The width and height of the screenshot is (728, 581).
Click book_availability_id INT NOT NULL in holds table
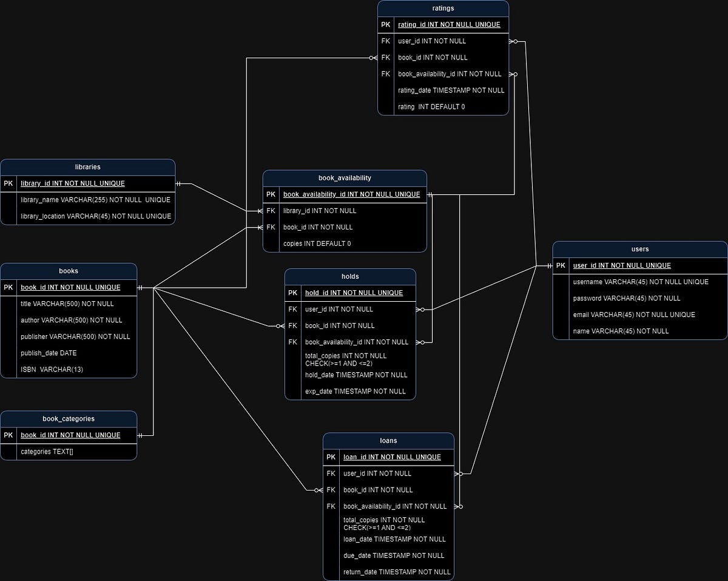click(x=350, y=342)
